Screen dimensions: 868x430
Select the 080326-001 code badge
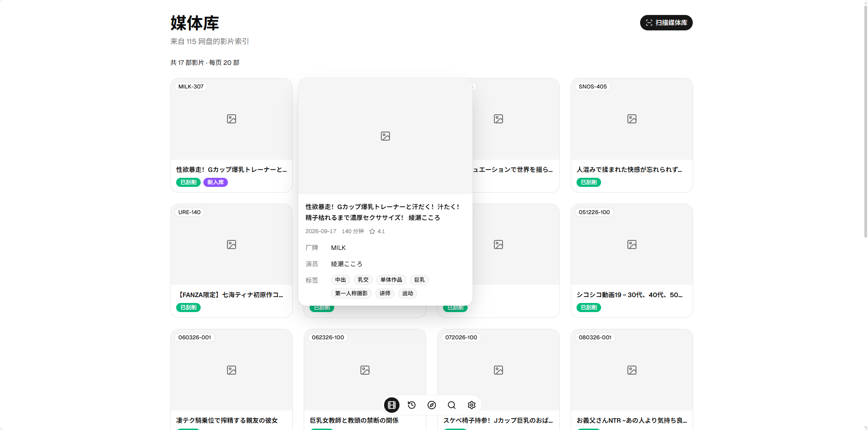tap(595, 337)
